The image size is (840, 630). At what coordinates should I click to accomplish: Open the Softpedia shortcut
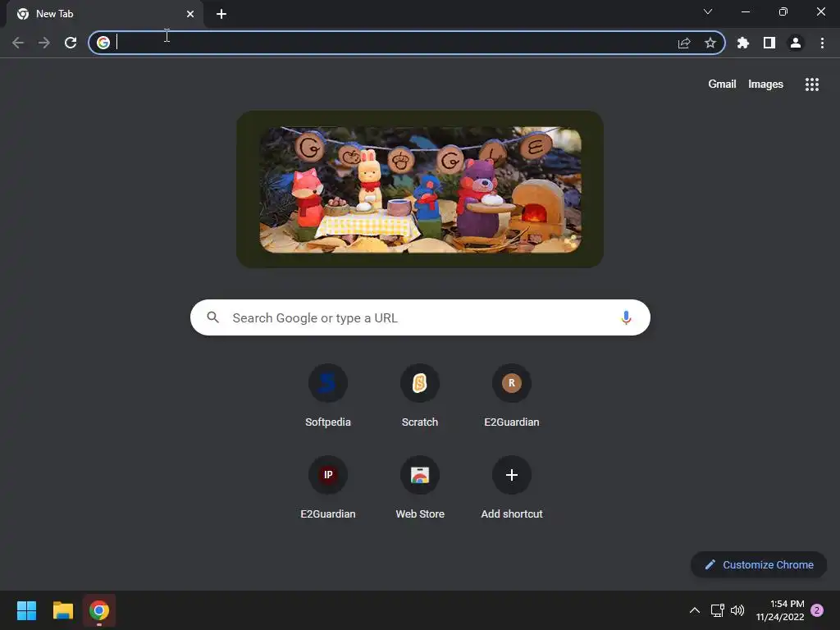(x=328, y=396)
